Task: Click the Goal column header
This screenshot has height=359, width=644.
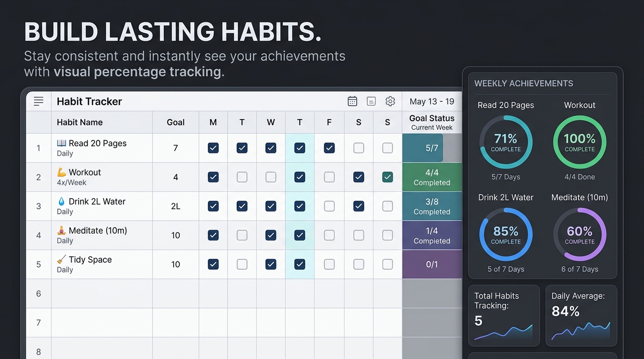Action: [x=176, y=122]
